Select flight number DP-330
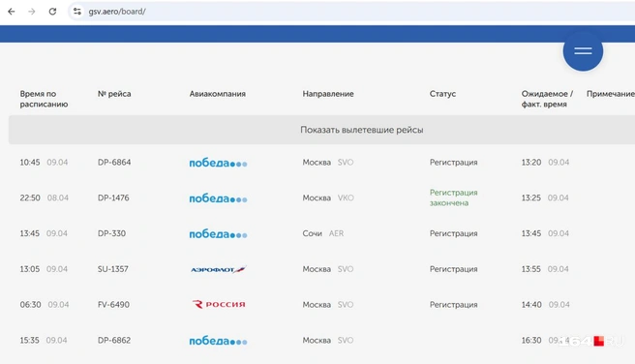635x364 pixels. (x=111, y=233)
